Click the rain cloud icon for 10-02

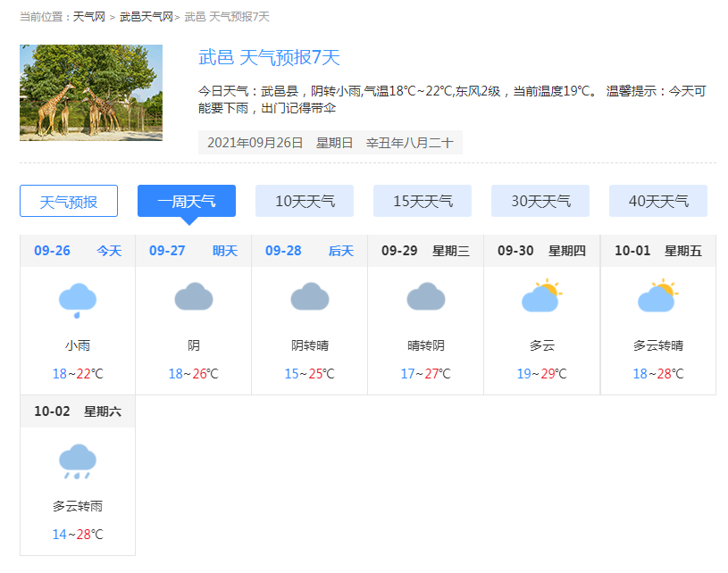click(x=78, y=461)
